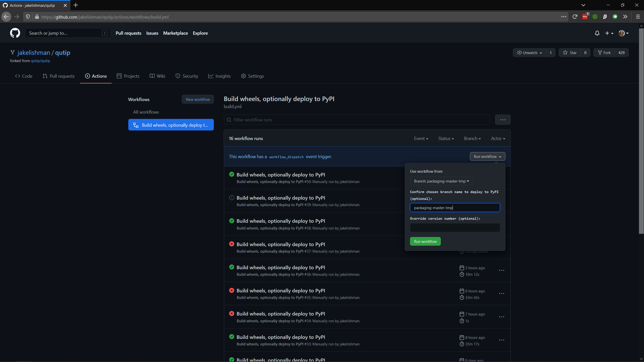Open the Branch: packaging-master-tmp selector
This screenshot has width=644, height=362.
pos(441,181)
